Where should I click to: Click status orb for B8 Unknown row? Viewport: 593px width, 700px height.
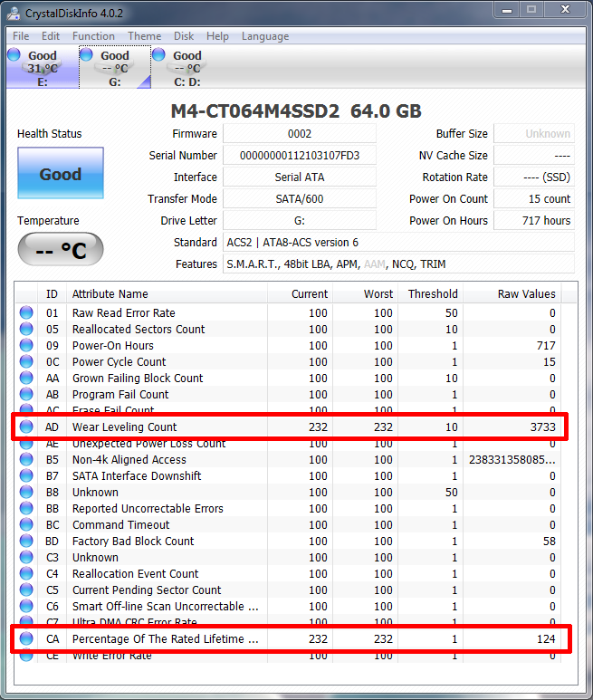tap(26, 492)
